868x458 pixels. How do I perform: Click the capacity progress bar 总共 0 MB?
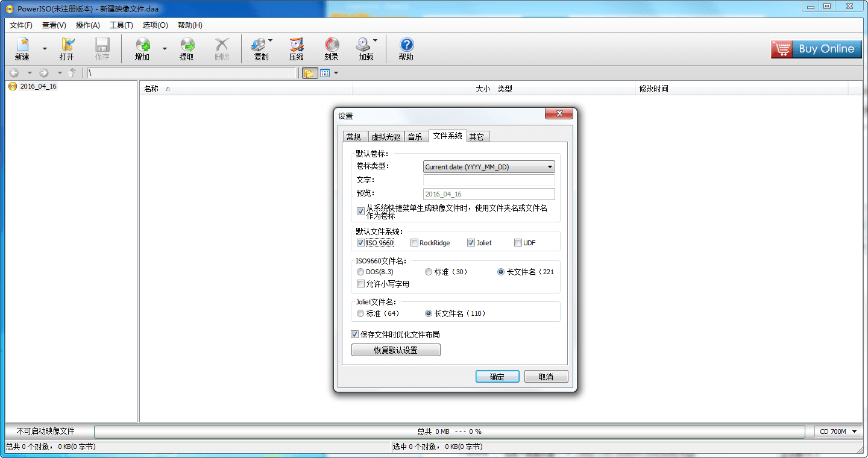coord(450,431)
